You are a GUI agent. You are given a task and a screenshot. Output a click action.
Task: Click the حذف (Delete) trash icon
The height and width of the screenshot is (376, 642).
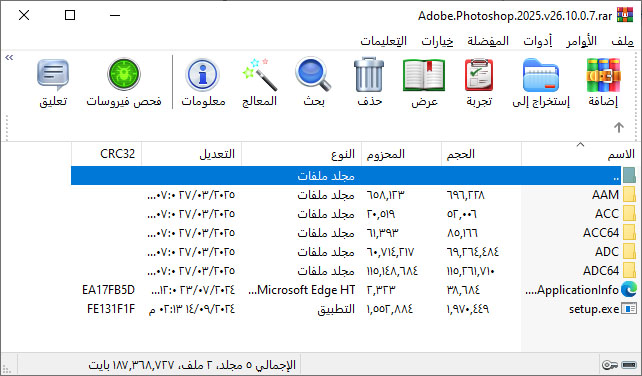pos(369,75)
